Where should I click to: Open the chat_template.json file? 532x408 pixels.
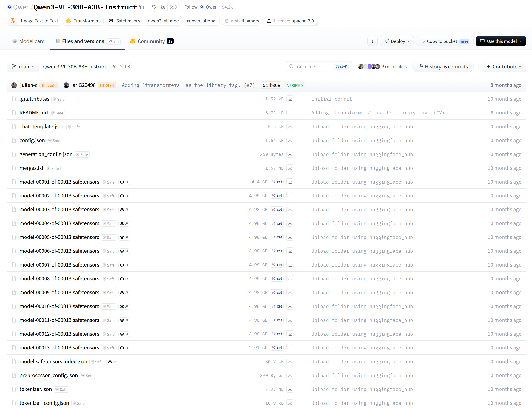pos(42,126)
